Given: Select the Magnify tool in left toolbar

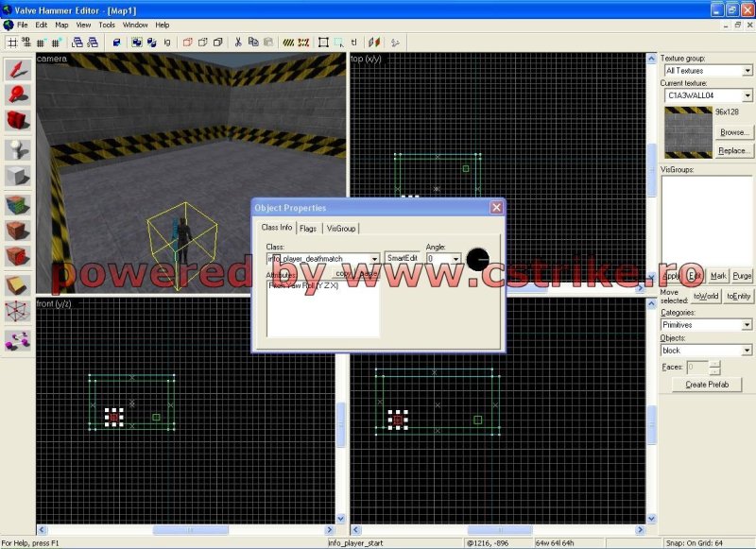Looking at the screenshot, I should (x=18, y=94).
